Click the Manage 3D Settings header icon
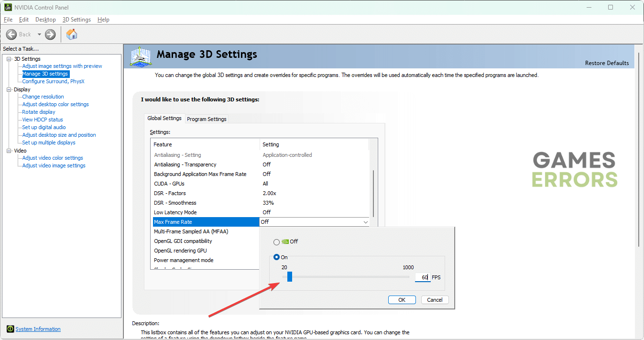644x340 pixels. pos(141,57)
